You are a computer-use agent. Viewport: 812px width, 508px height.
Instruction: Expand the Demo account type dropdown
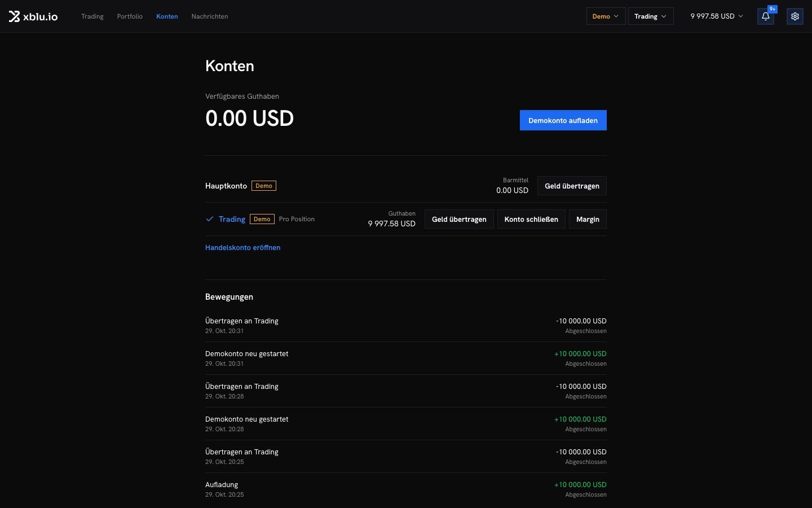coord(606,16)
